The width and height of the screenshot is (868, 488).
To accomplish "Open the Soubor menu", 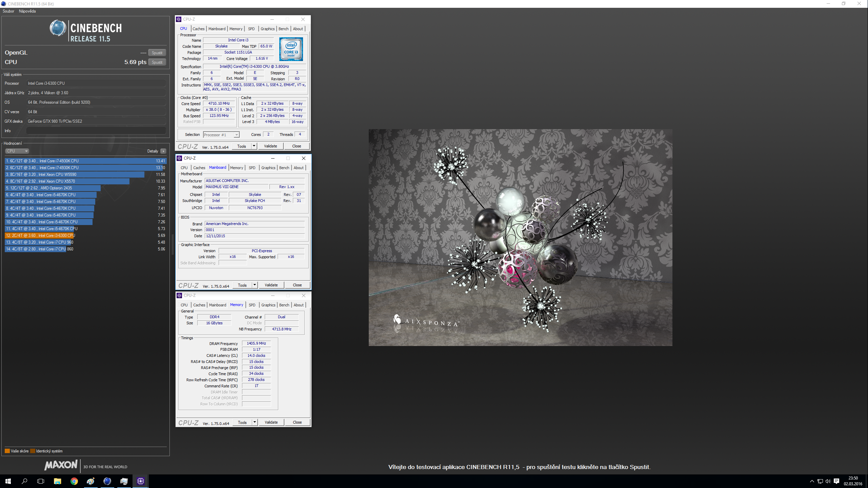I will [8, 11].
